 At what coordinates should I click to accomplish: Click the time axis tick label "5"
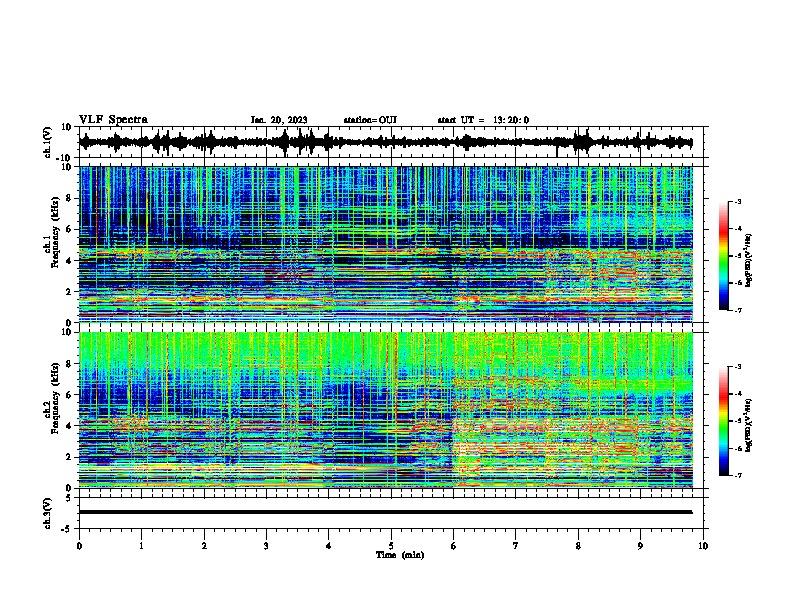(x=391, y=546)
